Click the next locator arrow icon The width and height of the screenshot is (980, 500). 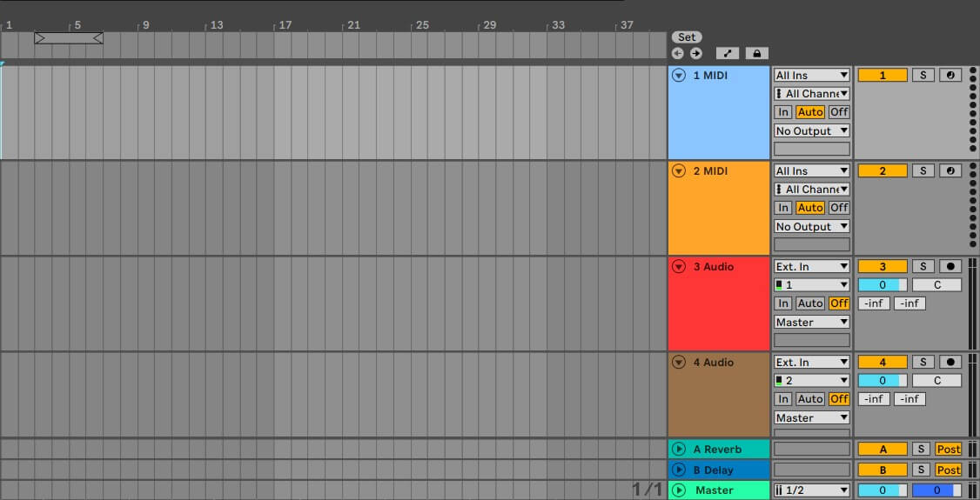pyautogui.click(x=695, y=53)
